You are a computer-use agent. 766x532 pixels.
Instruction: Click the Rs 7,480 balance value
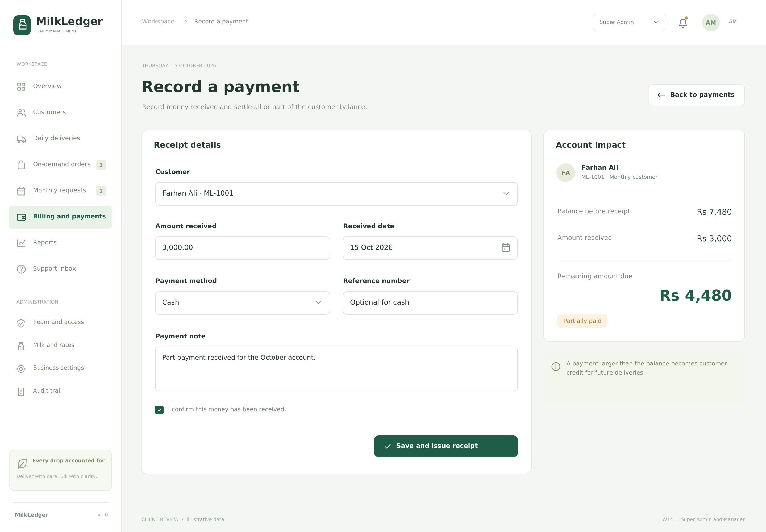click(714, 212)
